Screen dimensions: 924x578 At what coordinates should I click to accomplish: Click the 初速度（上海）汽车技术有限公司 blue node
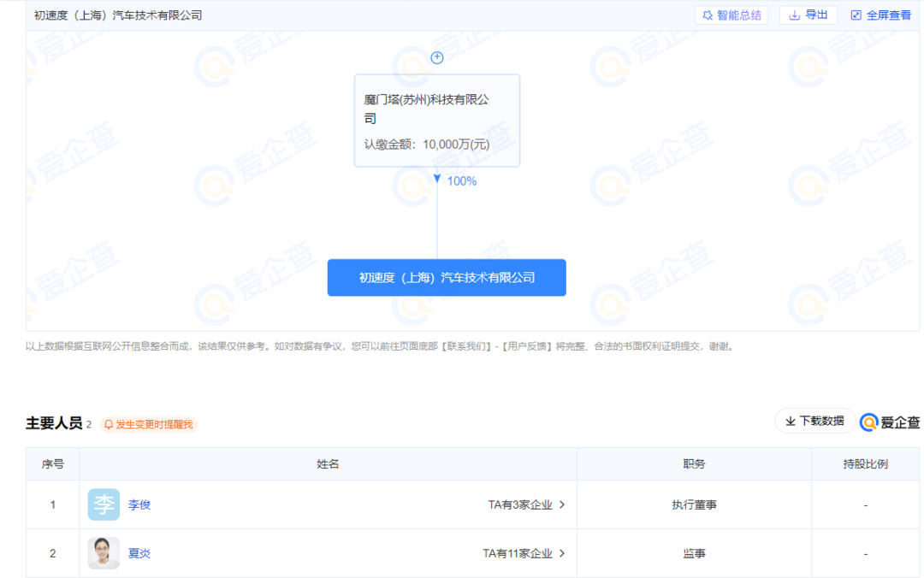pyautogui.click(x=447, y=278)
